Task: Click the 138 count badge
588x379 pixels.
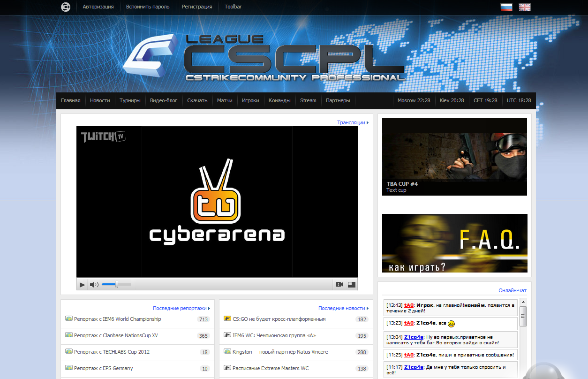Action: pyautogui.click(x=362, y=369)
